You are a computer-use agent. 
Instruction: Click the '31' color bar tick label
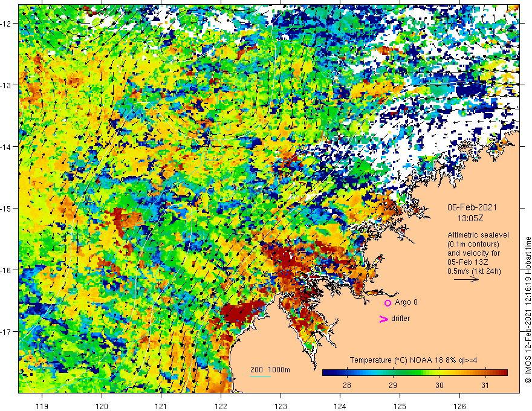[x=485, y=386]
